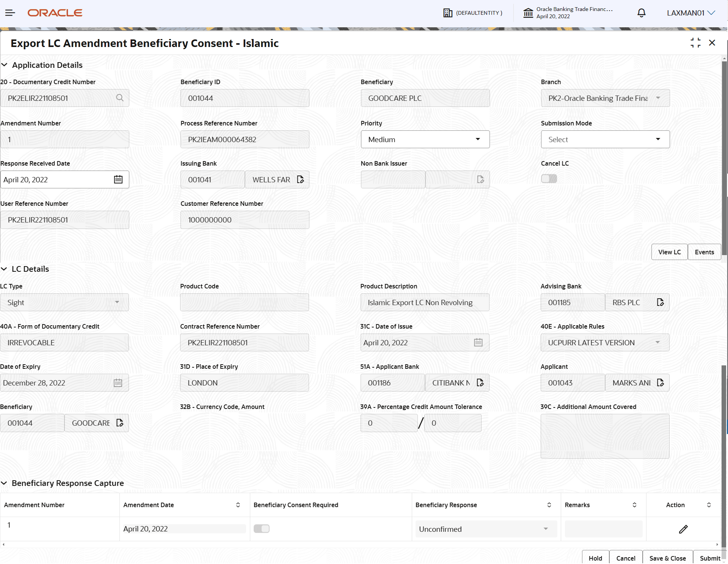Open the Submission Mode dropdown
The height and width of the screenshot is (564, 728).
click(605, 139)
